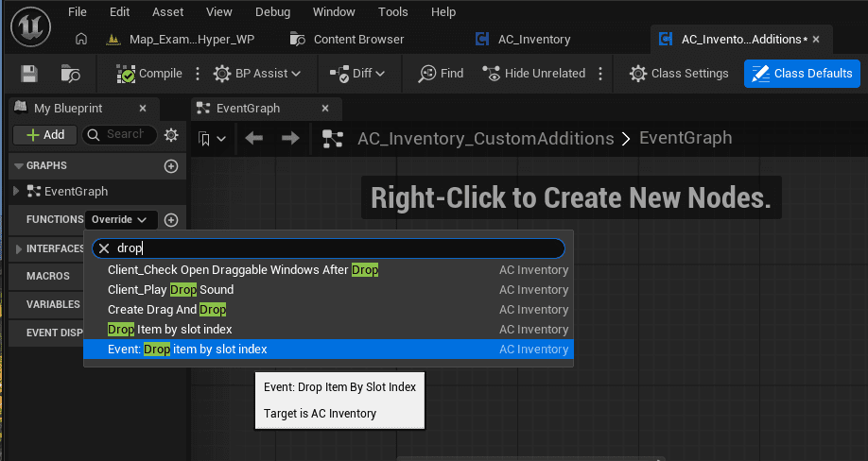Expand the EventGraph tree item

coord(16,191)
